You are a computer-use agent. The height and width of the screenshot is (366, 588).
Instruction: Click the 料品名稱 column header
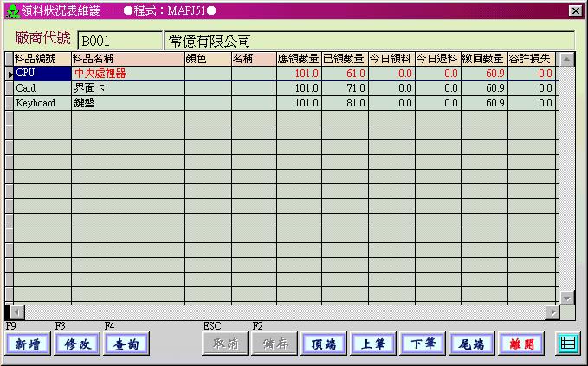pyautogui.click(x=127, y=59)
